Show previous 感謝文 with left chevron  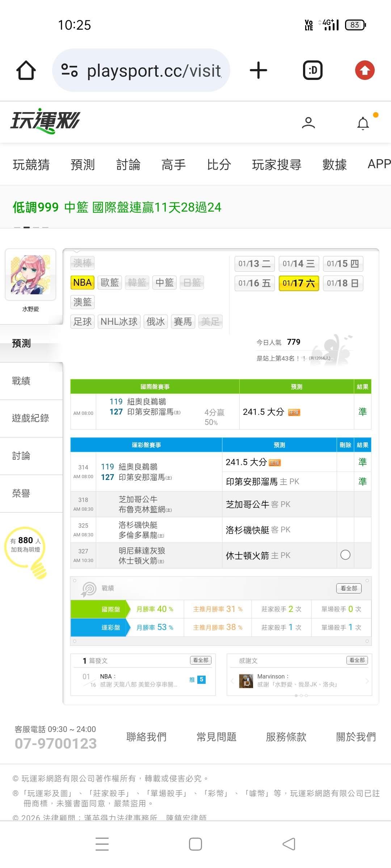[232, 681]
